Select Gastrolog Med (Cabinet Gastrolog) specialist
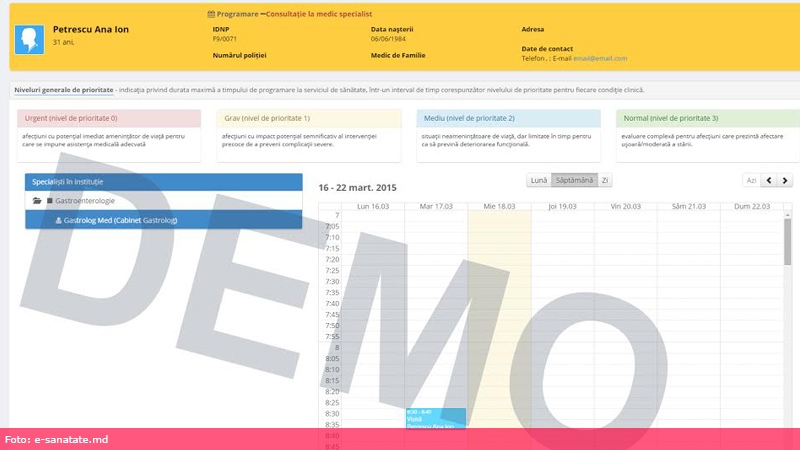 tap(120, 220)
